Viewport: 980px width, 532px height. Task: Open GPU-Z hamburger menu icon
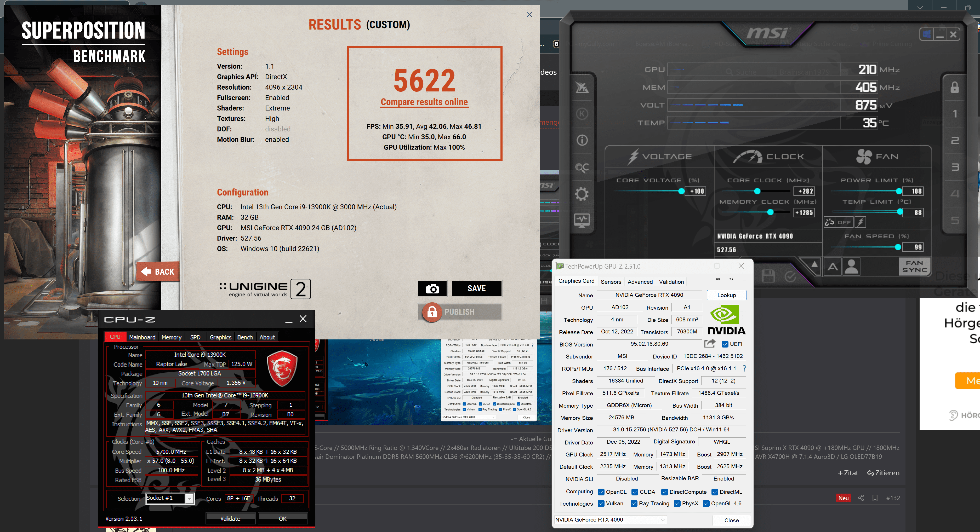pyautogui.click(x=744, y=279)
